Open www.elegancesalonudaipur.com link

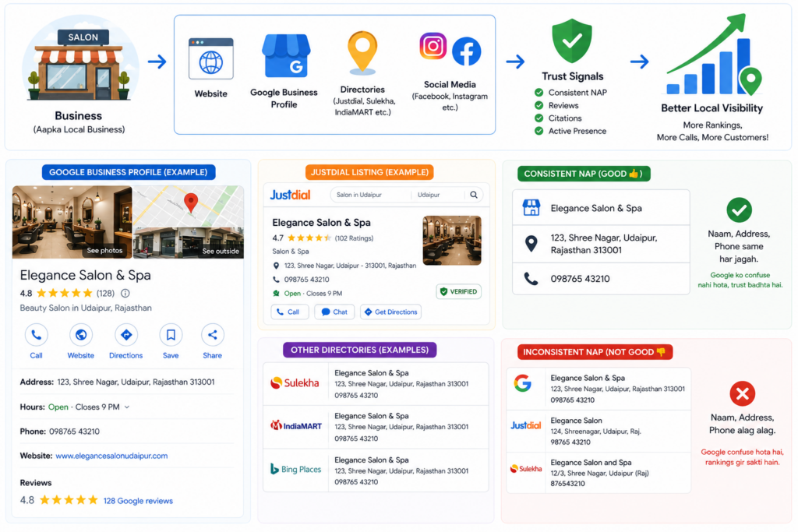pos(111,456)
